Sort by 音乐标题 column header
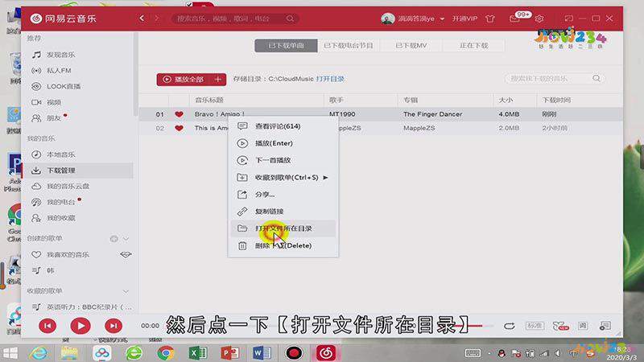This screenshot has width=644, height=362. (209, 100)
